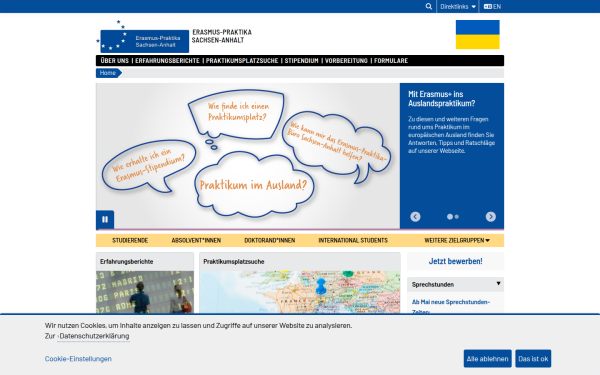Click Das ist ok button
Viewport: 600px width, 375px height.
pos(533,359)
